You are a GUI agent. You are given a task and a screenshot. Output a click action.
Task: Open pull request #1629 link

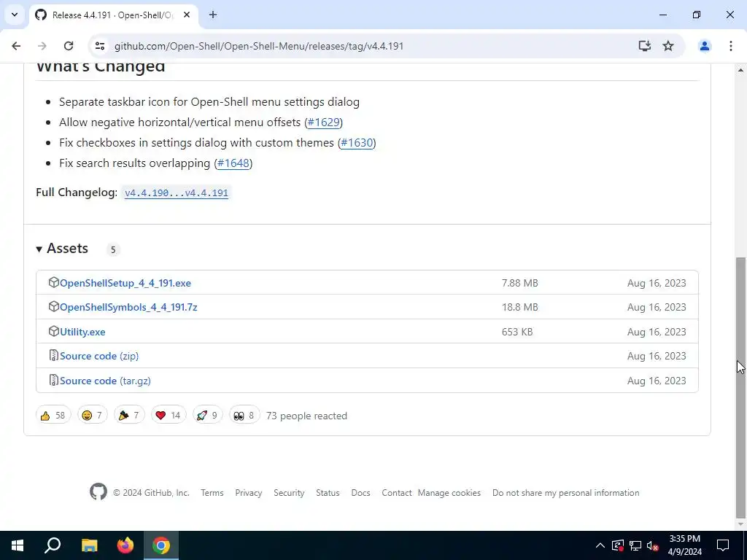tap(323, 122)
